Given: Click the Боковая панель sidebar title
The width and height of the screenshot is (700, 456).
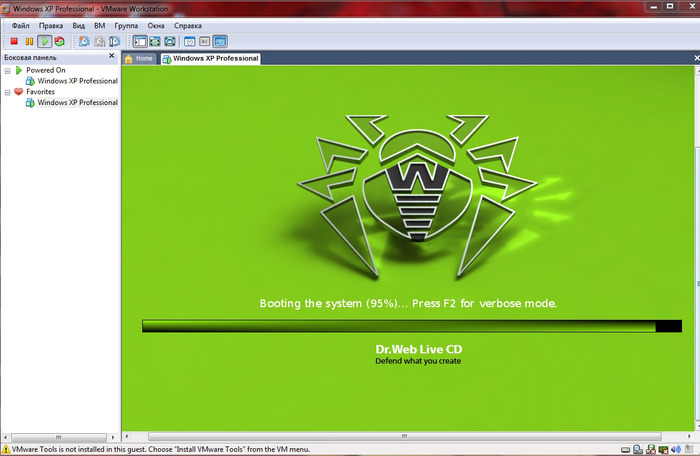Looking at the screenshot, I should coord(30,58).
